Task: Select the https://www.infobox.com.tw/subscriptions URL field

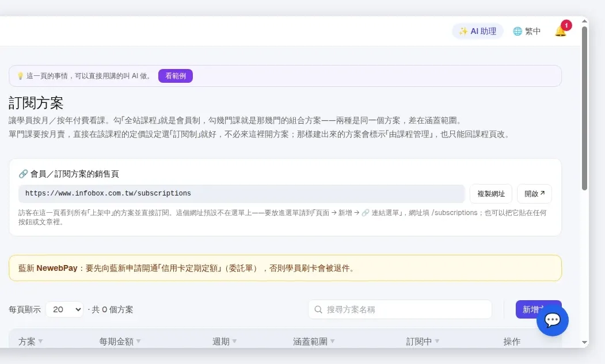Action: [x=242, y=194]
